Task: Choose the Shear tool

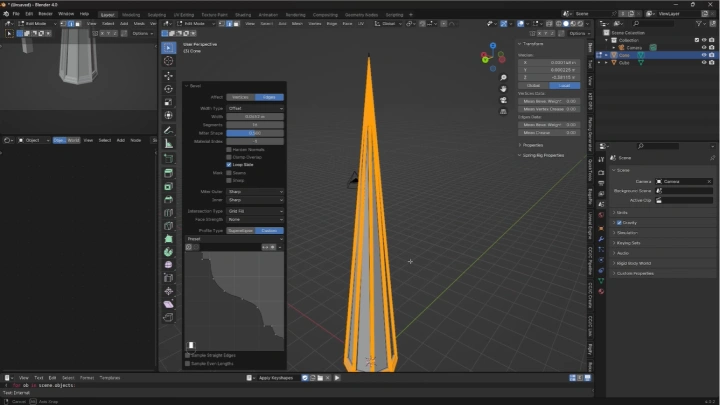Action: click(169, 304)
